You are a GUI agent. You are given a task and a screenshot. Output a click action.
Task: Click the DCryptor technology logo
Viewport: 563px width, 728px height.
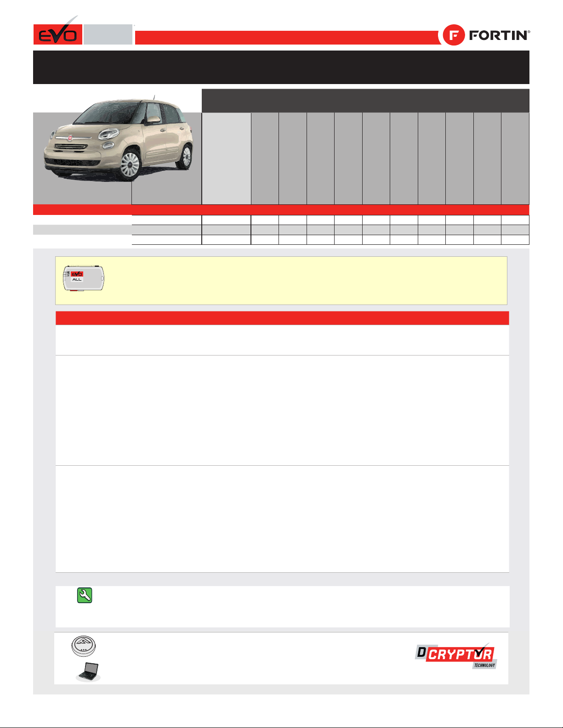(x=456, y=656)
